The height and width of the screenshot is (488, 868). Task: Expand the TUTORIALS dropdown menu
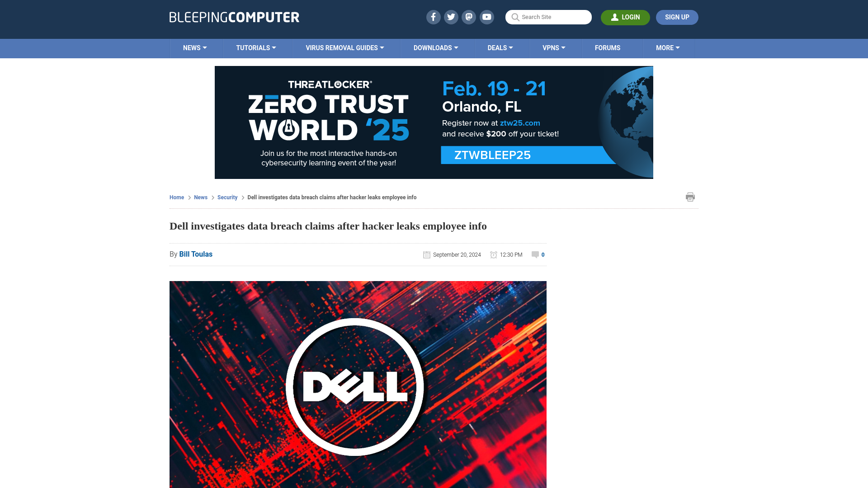coord(256,47)
